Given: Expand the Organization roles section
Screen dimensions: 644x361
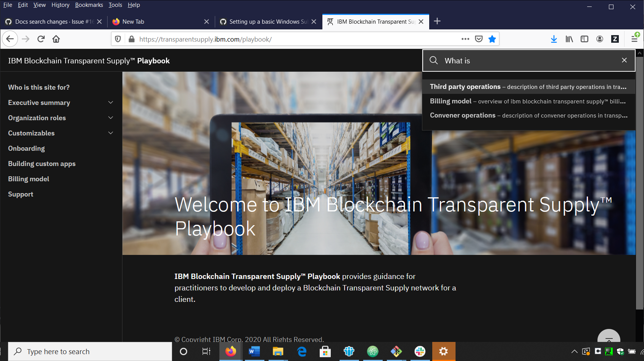Looking at the screenshot, I should pos(111,118).
